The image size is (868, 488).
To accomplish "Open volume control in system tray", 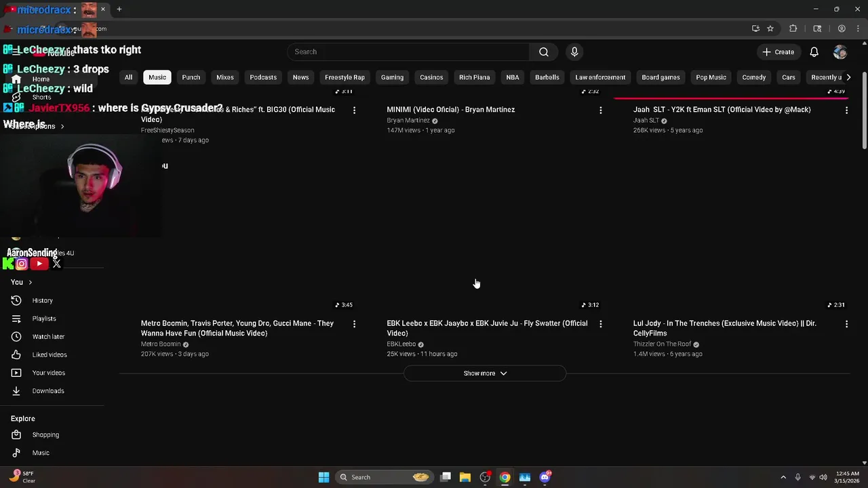I will 823,477.
